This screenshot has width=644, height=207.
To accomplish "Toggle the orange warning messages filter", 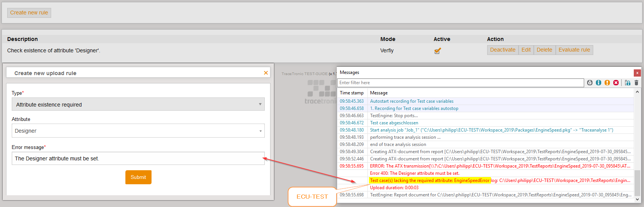I will coord(607,83).
